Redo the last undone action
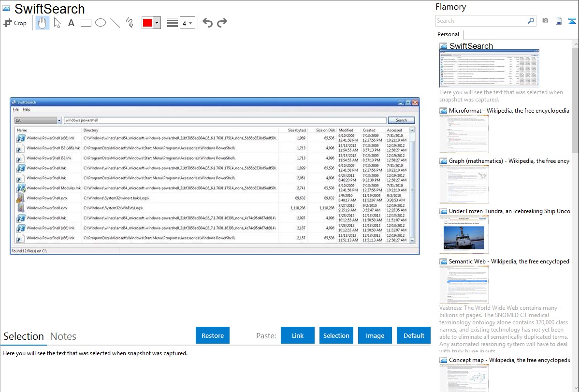The height and width of the screenshot is (392, 579). coord(222,23)
